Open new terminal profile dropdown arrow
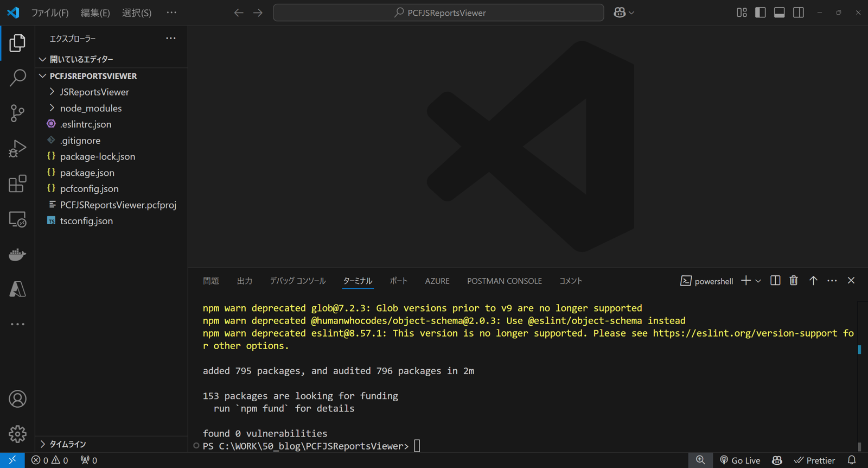Viewport: 868px width, 468px height. tap(758, 281)
